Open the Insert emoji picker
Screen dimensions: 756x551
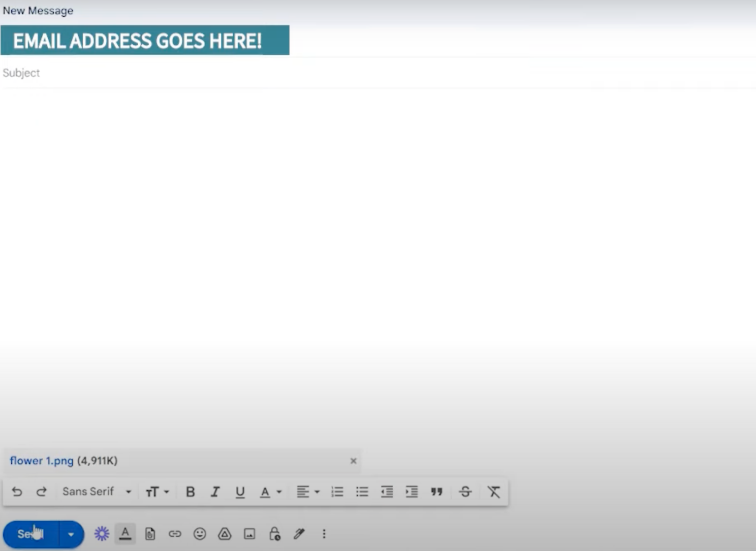click(200, 533)
